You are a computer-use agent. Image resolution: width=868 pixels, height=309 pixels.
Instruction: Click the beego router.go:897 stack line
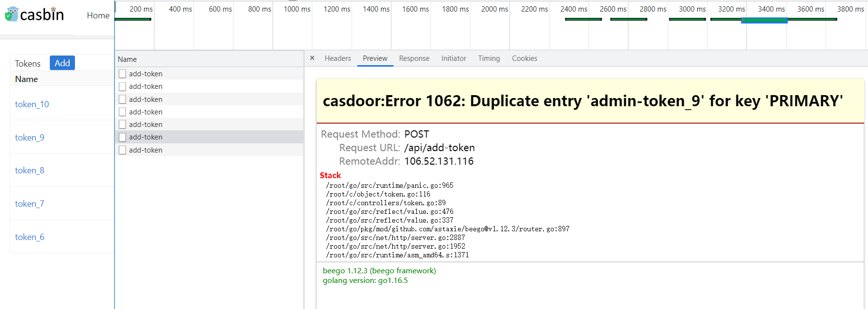tap(448, 229)
